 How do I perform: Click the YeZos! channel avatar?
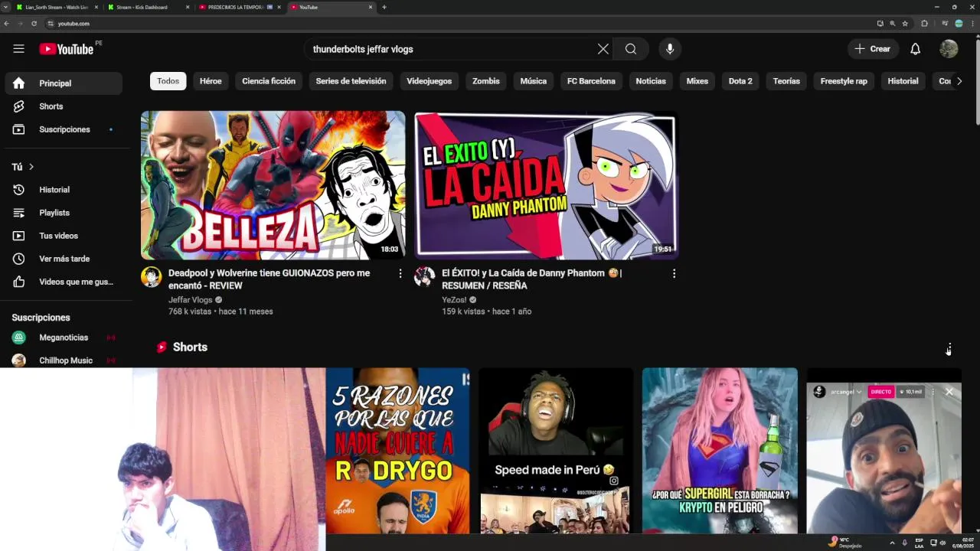coord(424,277)
